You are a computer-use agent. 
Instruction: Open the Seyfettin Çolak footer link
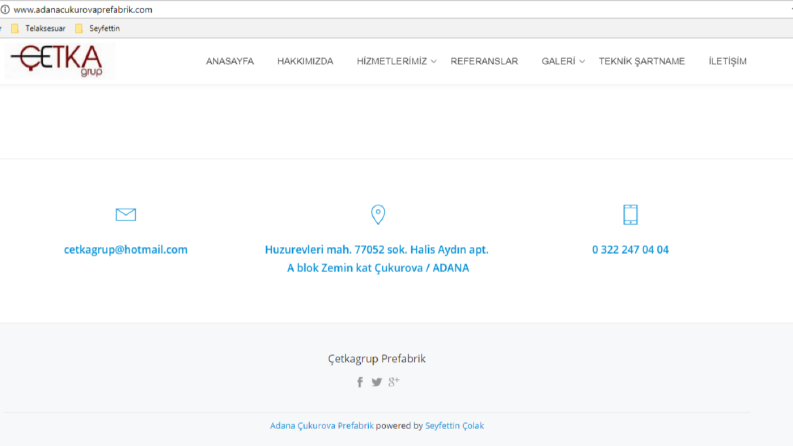pos(454,426)
